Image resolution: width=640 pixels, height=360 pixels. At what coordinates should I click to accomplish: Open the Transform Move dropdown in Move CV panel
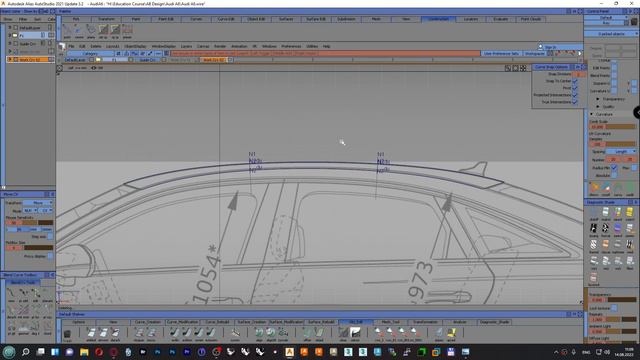38,203
